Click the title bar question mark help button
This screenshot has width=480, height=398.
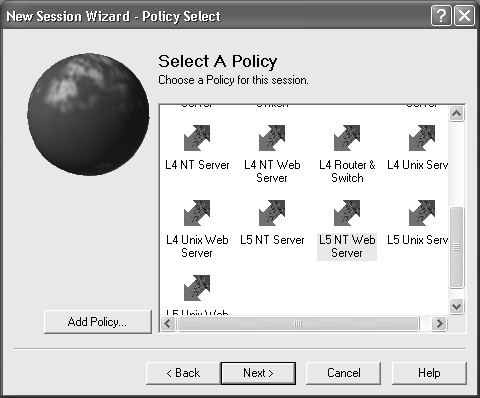point(441,16)
